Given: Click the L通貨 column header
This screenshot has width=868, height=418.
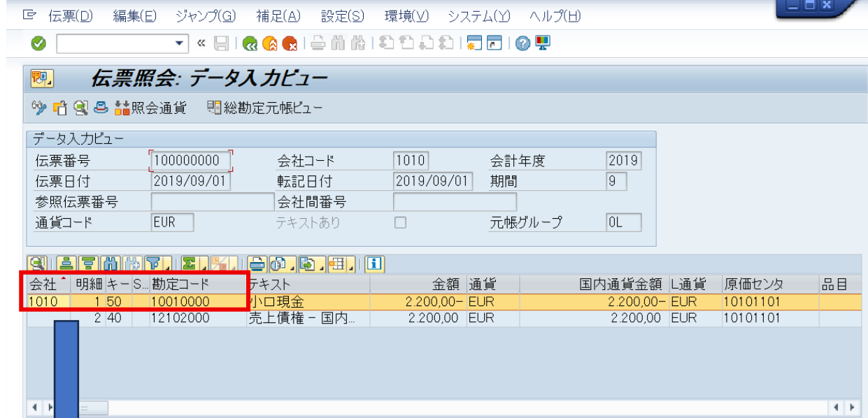Looking at the screenshot, I should pyautogui.click(x=696, y=284).
